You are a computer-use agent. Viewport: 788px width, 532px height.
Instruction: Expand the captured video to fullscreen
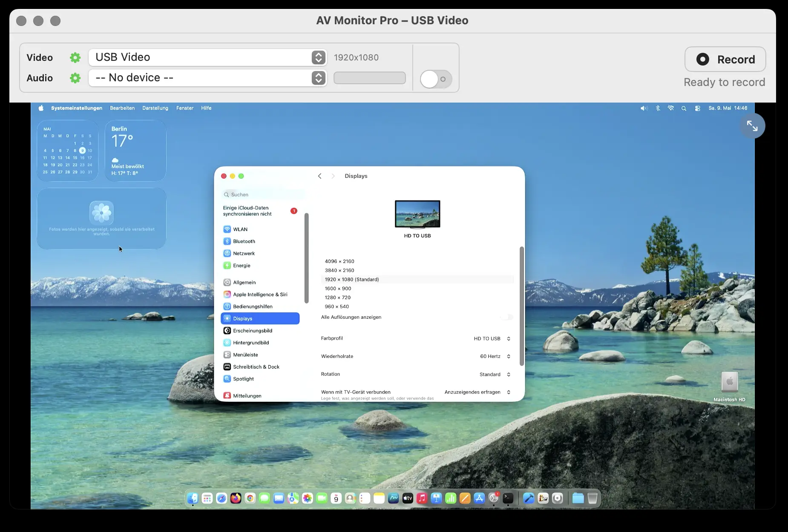click(752, 126)
